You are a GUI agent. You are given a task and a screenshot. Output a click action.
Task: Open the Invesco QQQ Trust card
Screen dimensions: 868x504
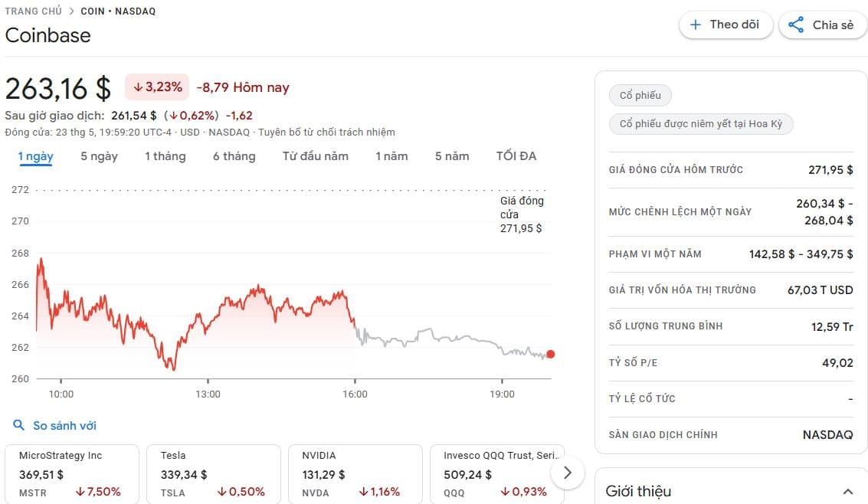(x=496, y=473)
